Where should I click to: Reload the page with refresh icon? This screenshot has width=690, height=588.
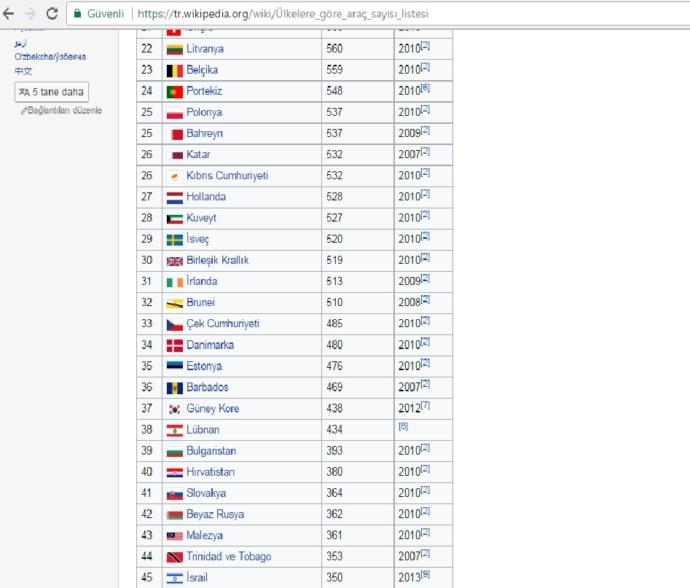(x=52, y=14)
